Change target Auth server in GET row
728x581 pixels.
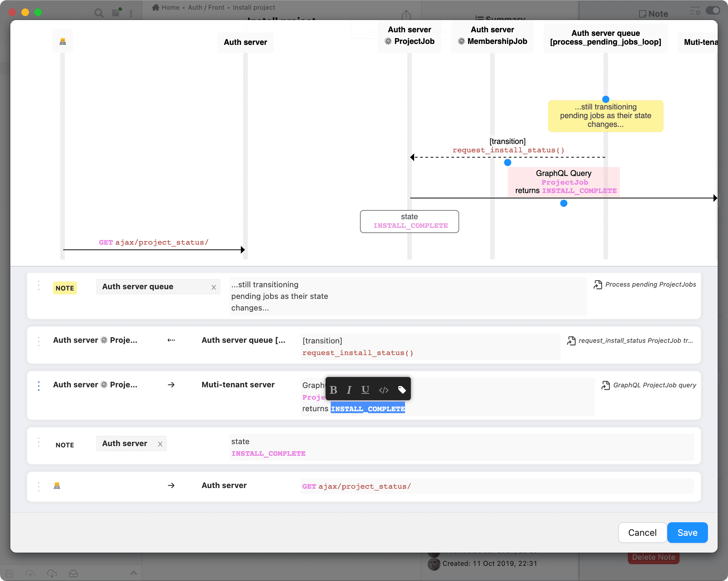point(224,485)
